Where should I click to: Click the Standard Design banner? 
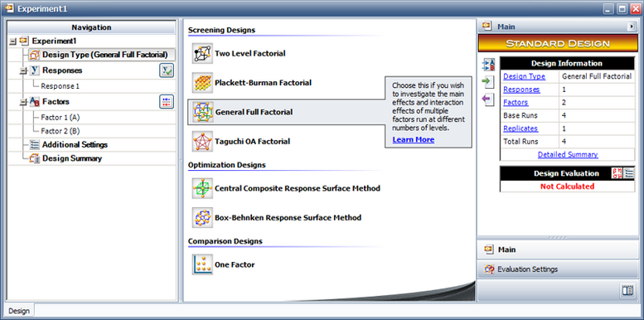pos(558,44)
